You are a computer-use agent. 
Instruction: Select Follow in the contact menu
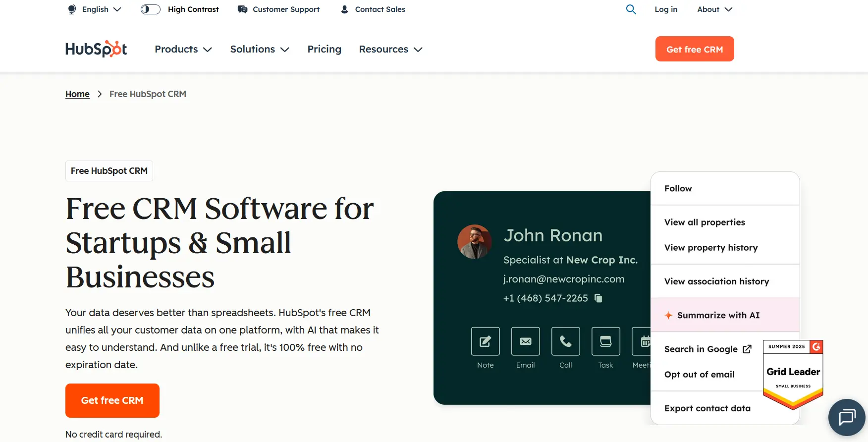coord(725,188)
